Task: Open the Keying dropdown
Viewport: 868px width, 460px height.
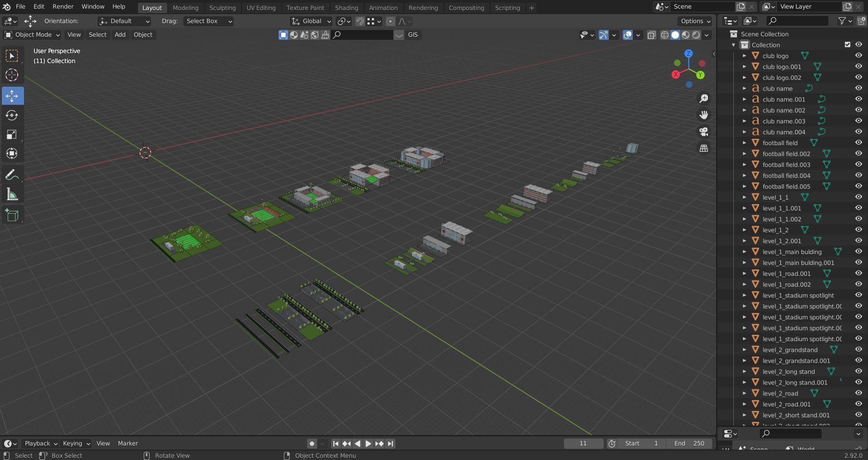Action: tap(76, 444)
